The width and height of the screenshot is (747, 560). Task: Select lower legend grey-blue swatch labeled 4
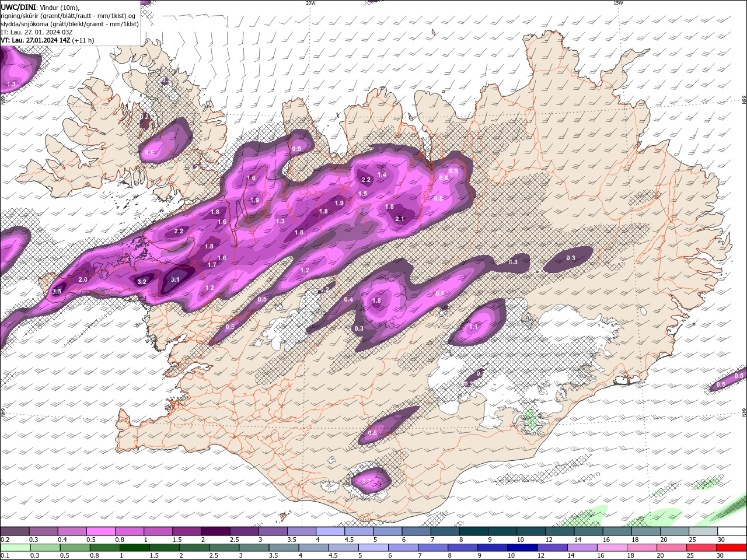(313, 548)
